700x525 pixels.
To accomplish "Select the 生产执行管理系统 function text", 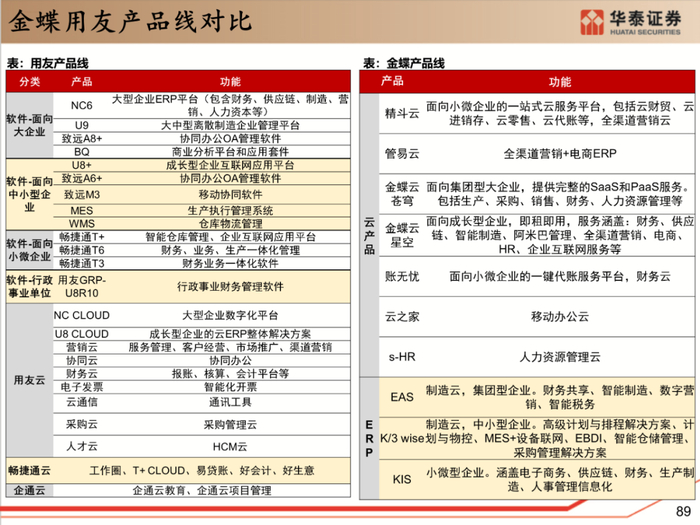I will pos(230,211).
